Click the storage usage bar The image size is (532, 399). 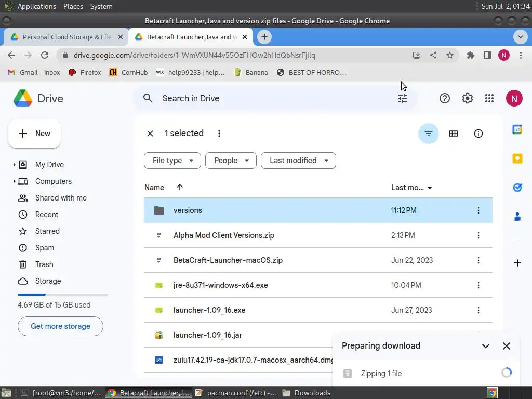click(63, 295)
